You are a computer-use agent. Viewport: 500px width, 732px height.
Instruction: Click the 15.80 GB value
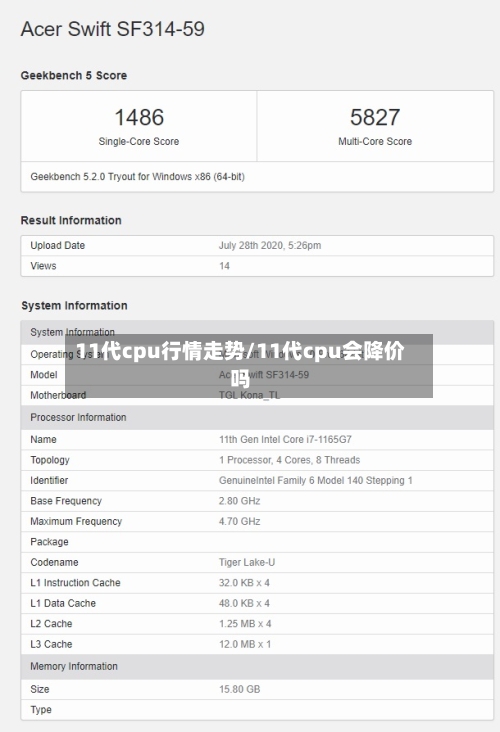tap(239, 690)
